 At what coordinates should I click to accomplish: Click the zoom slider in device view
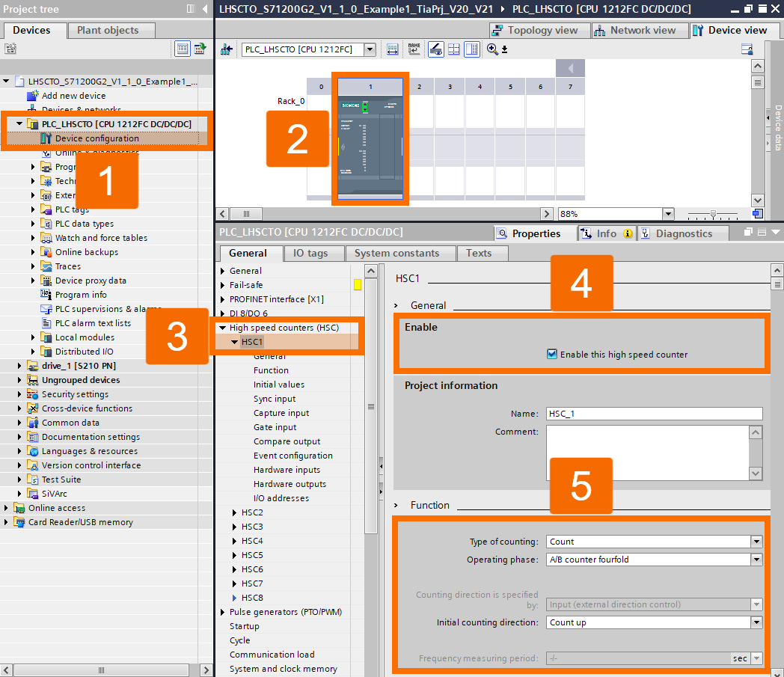point(714,214)
